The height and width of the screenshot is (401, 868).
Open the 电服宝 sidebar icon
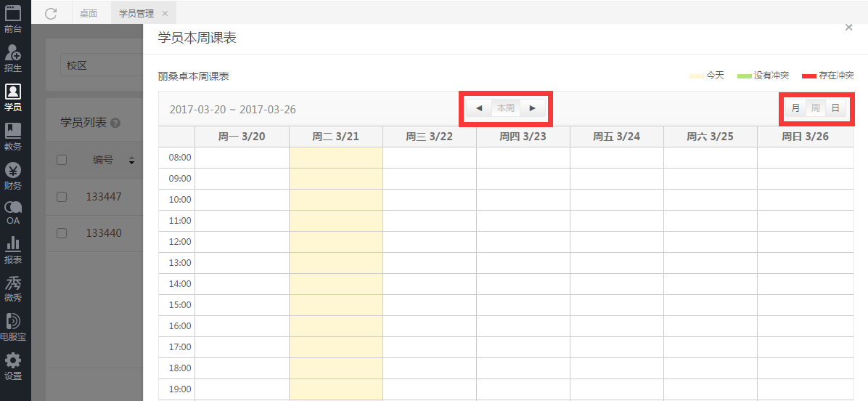click(13, 327)
